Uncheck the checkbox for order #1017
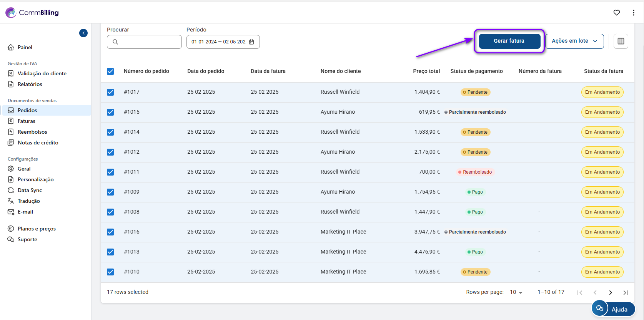The width and height of the screenshot is (644, 320). coord(110,92)
